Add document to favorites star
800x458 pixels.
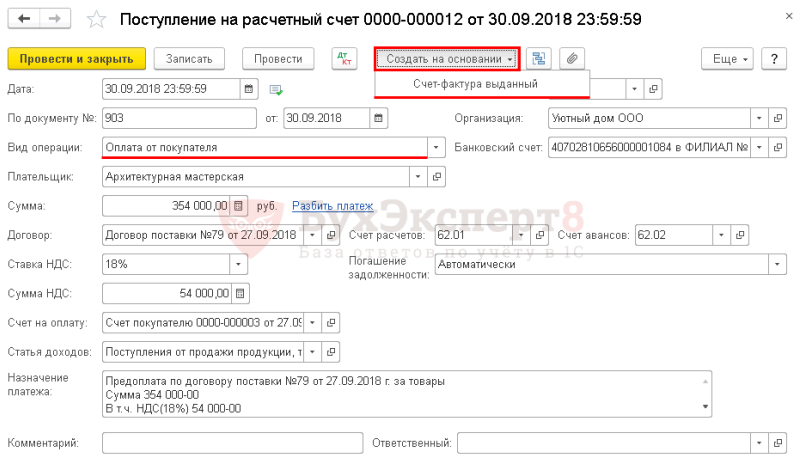[96, 20]
